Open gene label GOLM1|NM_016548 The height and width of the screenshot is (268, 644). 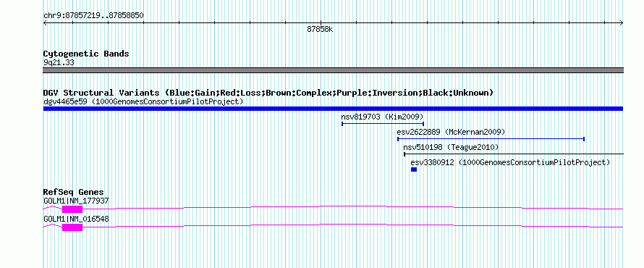click(76, 219)
